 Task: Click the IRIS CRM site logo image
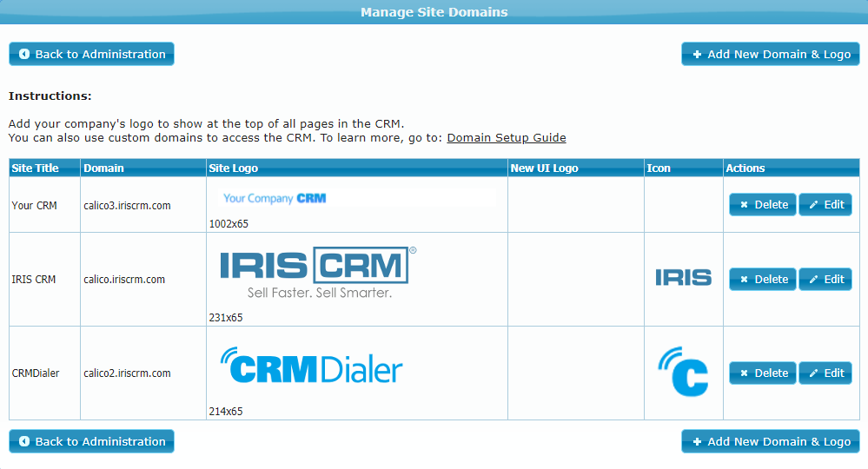click(x=318, y=273)
